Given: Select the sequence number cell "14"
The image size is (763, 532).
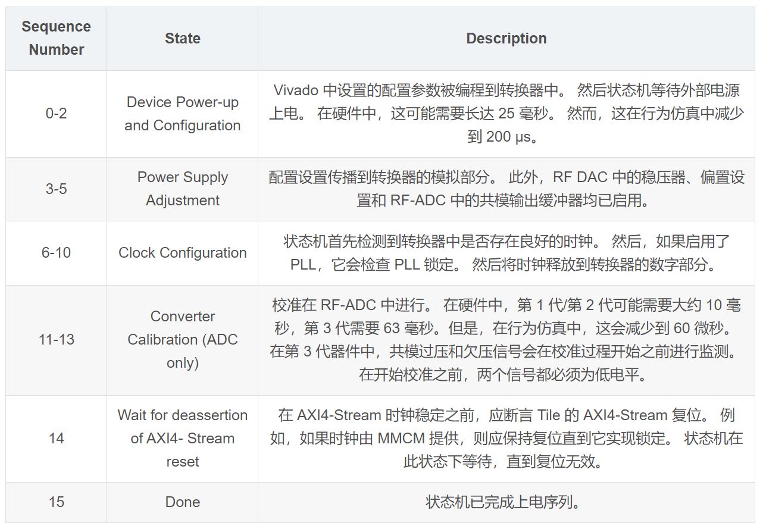Looking at the screenshot, I should click(57, 439).
